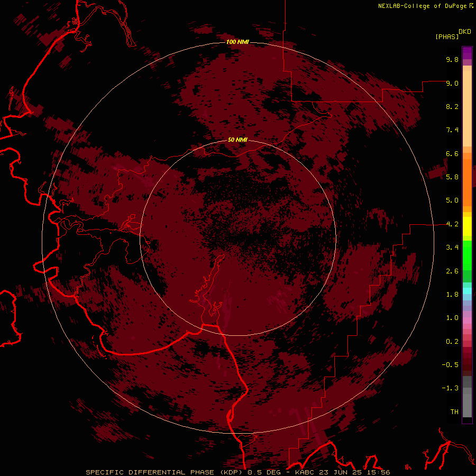This screenshot has height=476, width=476.
Task: Select the -0.5 scale value
Action: 450,365
